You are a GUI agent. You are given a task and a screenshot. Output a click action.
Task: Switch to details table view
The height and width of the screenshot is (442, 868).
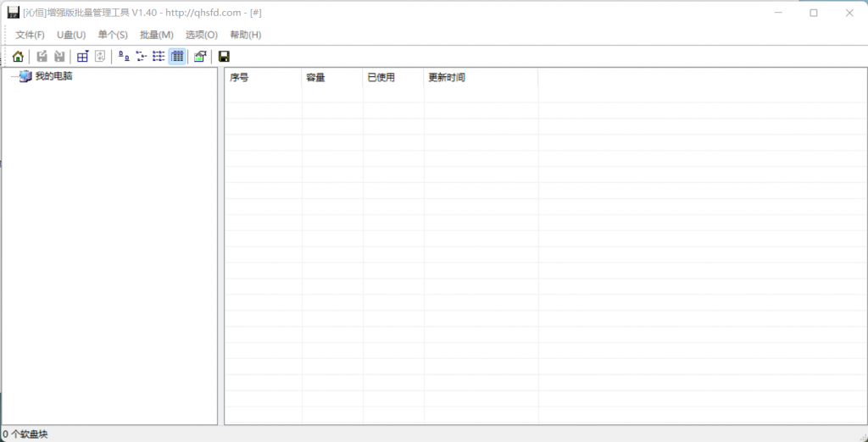click(177, 57)
